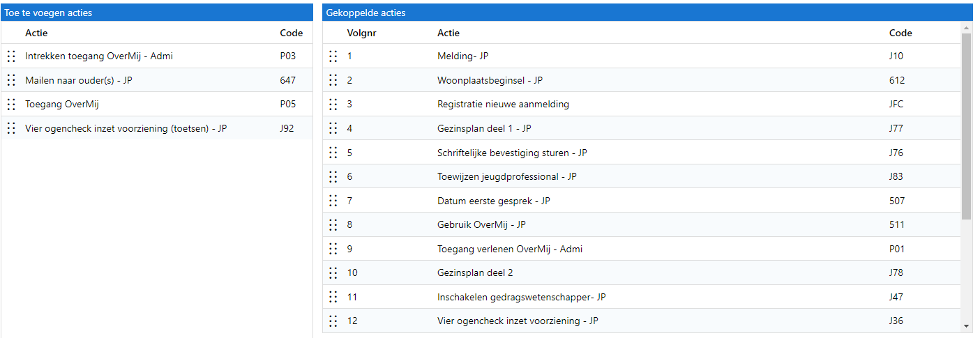Click drag handle for Gezinsplan deel 1
The height and width of the screenshot is (338, 980).
[x=333, y=128]
